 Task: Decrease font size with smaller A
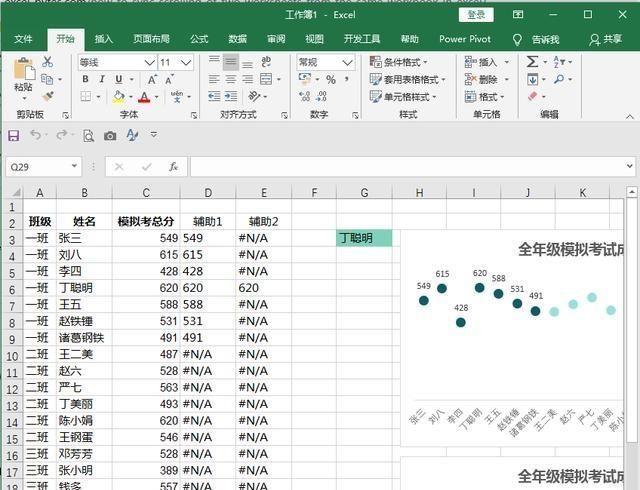pos(169,80)
